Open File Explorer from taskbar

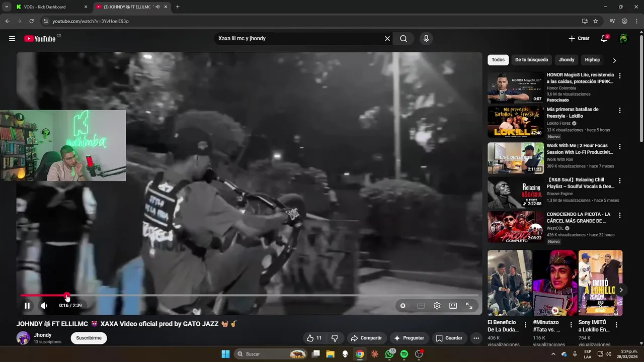pyautogui.click(x=331, y=354)
